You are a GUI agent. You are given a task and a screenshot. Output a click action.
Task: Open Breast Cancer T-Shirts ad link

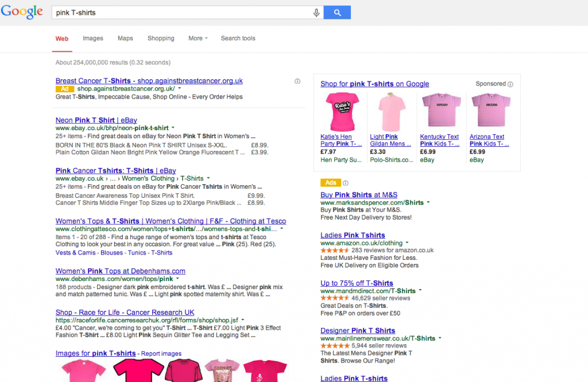point(149,80)
